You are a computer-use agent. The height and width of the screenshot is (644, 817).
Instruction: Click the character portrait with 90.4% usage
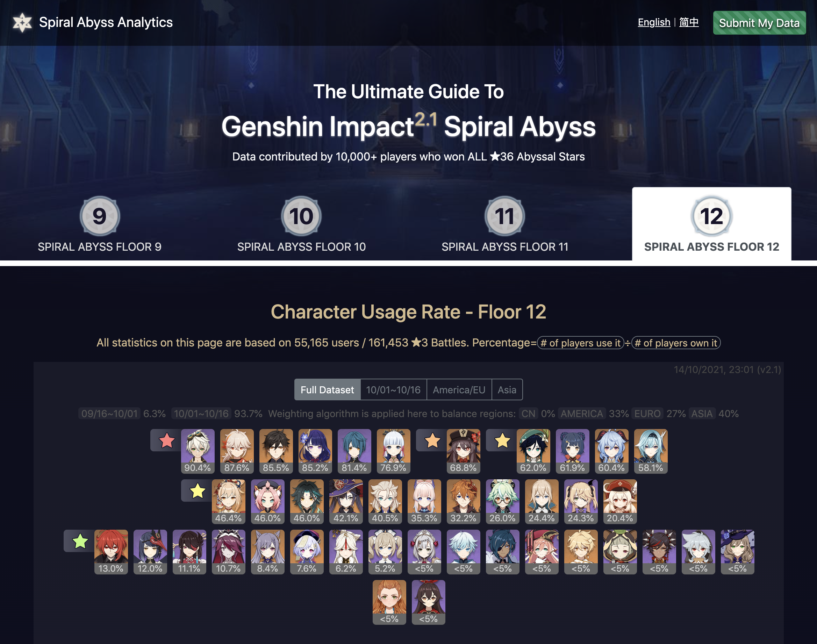coord(198,451)
